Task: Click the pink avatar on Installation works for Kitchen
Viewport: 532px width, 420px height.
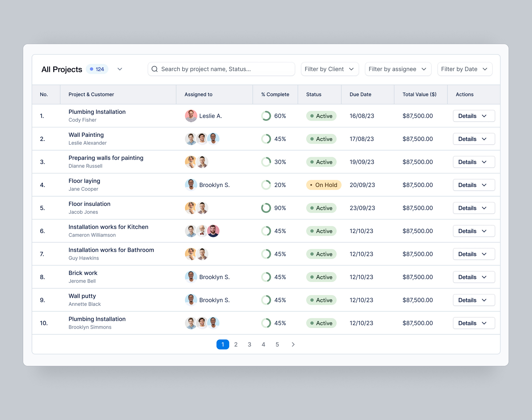Action: click(x=214, y=231)
